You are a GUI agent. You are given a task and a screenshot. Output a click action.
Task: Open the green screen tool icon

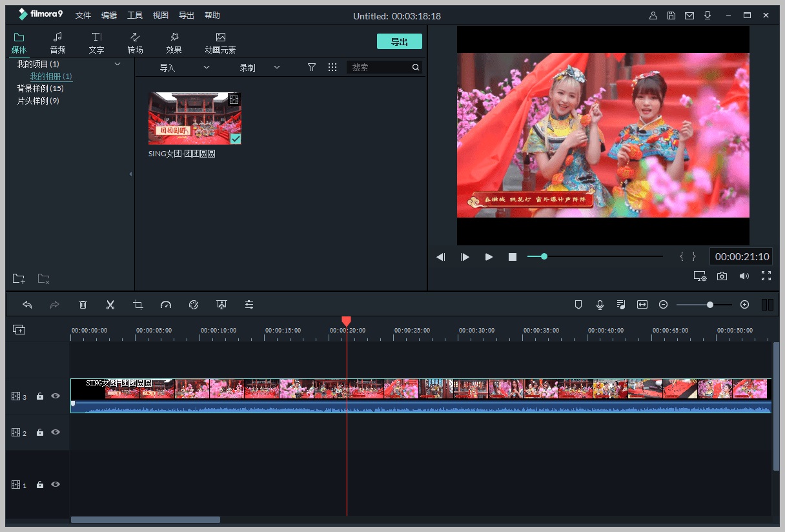(x=221, y=305)
